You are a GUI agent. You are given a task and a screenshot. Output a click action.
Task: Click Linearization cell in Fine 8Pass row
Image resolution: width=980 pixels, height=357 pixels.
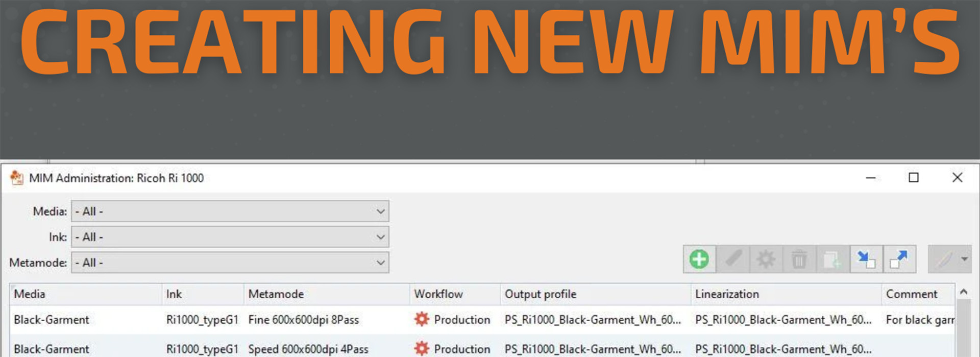(x=783, y=320)
